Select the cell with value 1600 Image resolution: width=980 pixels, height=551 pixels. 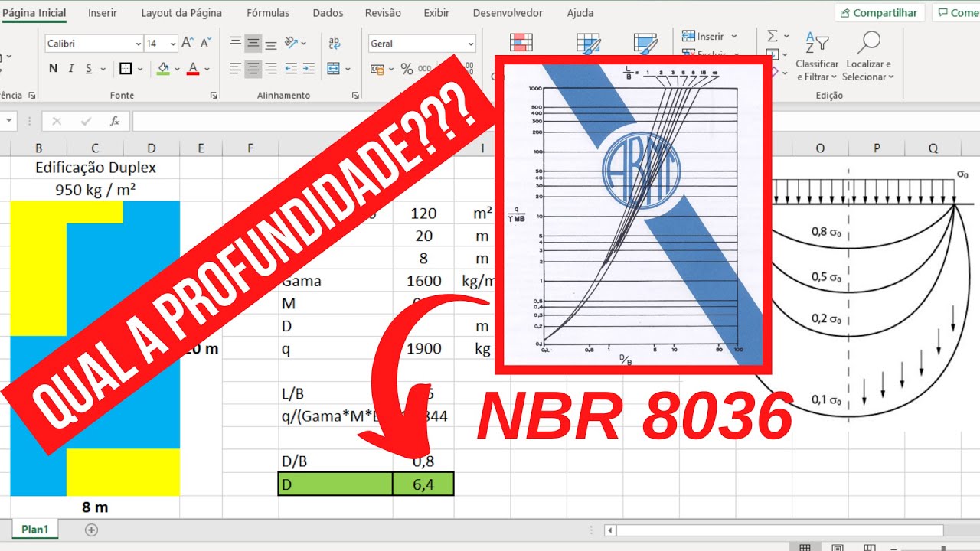(x=423, y=281)
